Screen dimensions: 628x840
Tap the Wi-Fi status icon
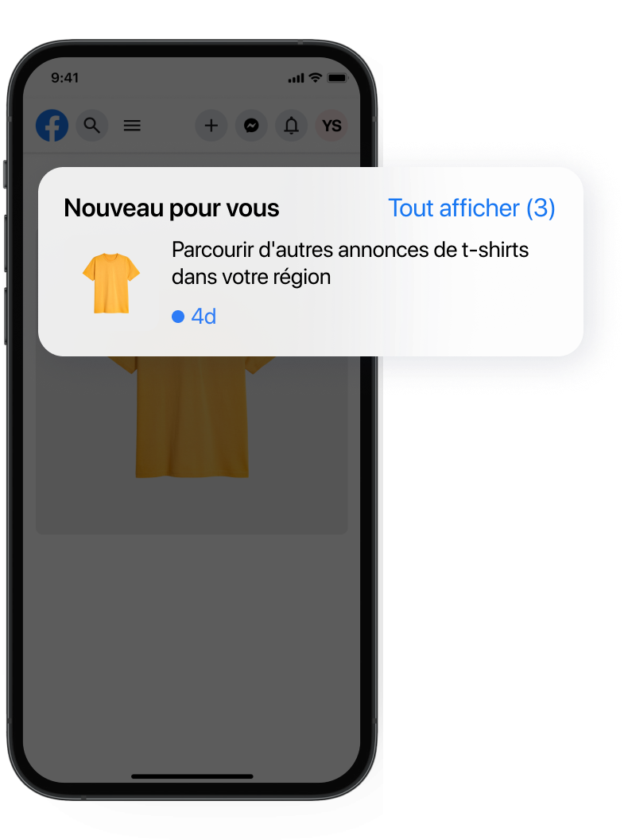pos(316,78)
